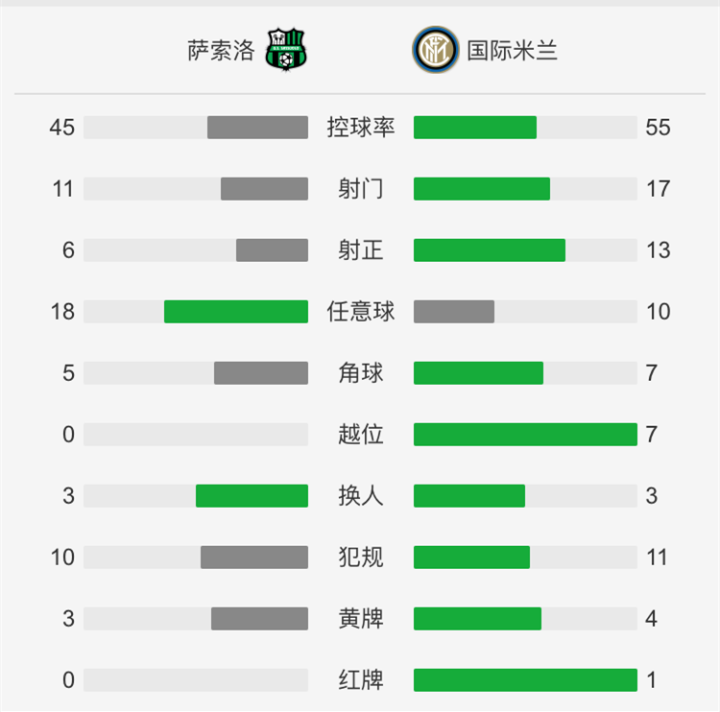This screenshot has height=712, width=720.
Task: Select the 控球率 possession stat label
Action: pyautogui.click(x=360, y=127)
